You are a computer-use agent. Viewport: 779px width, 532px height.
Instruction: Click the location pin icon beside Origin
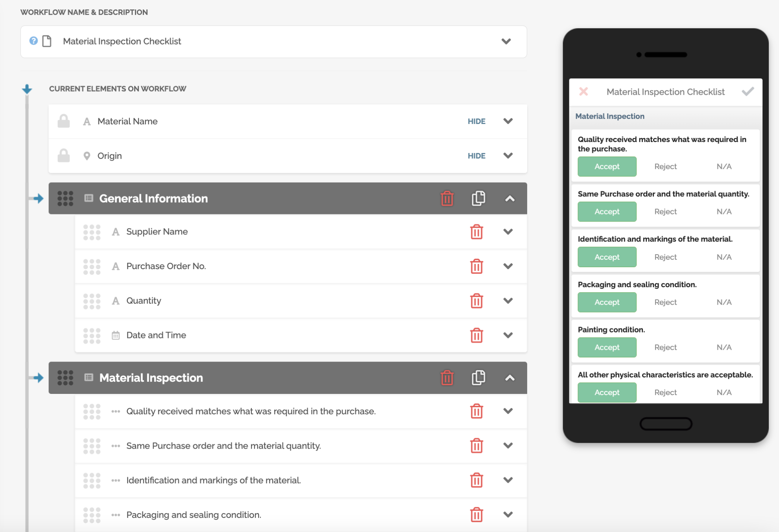point(86,155)
